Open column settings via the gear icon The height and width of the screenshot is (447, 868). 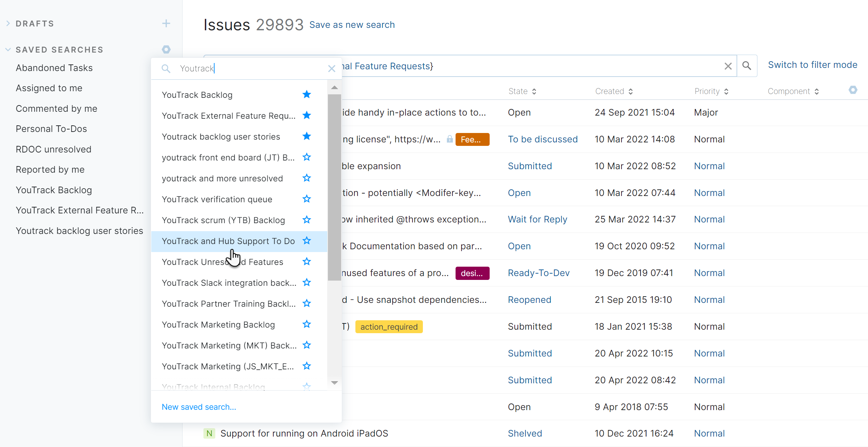click(x=853, y=90)
